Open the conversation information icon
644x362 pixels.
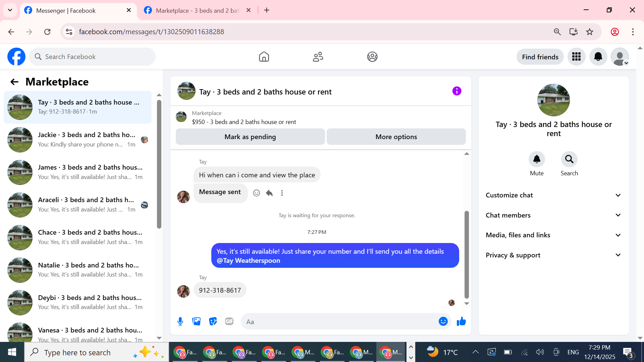(457, 91)
